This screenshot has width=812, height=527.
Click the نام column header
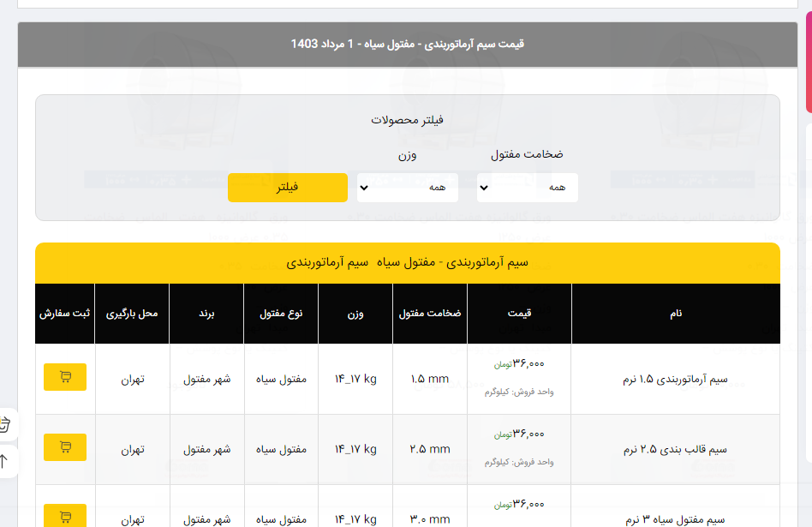pyautogui.click(x=676, y=314)
